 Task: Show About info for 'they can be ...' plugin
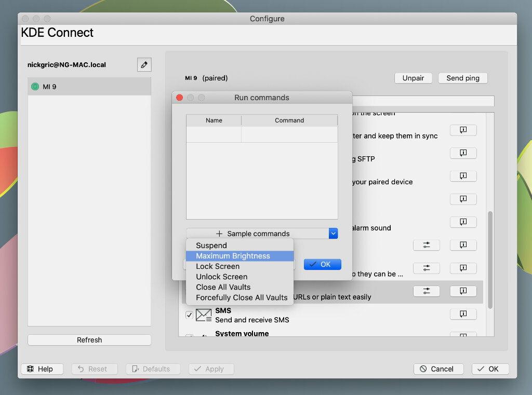coord(463,268)
